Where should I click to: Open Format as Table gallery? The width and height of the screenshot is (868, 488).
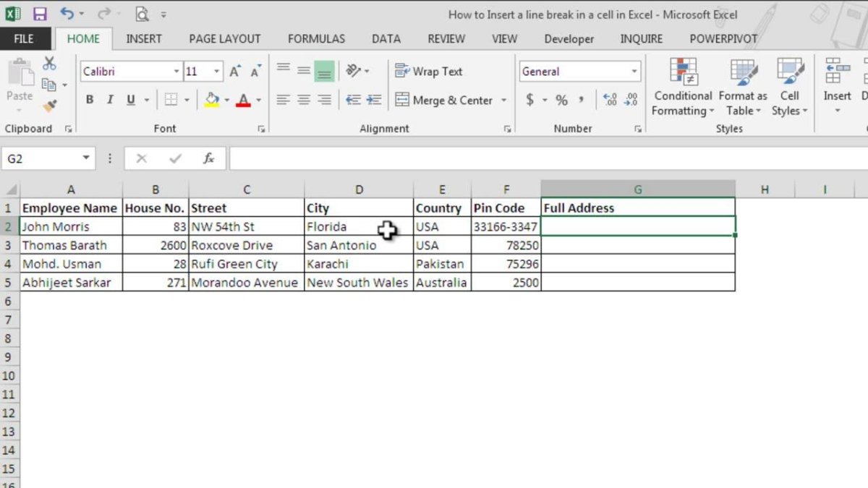743,87
